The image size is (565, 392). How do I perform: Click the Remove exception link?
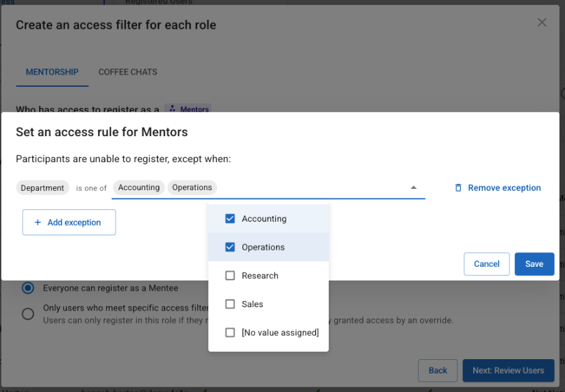tap(504, 188)
